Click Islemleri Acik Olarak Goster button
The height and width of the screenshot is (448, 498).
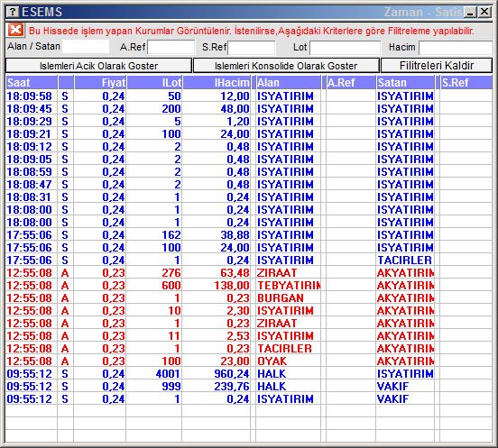coord(98,66)
